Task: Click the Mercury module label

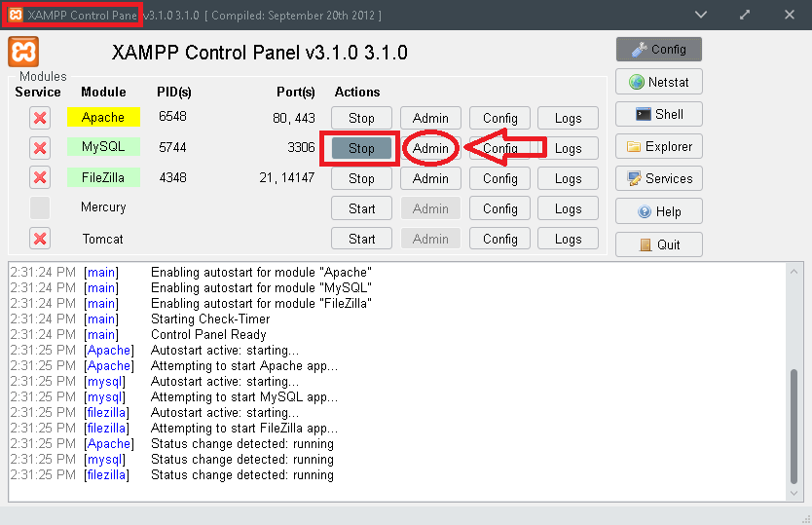Action: tap(103, 207)
